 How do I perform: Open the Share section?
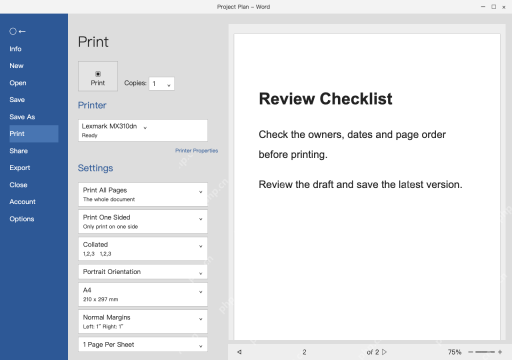click(18, 151)
